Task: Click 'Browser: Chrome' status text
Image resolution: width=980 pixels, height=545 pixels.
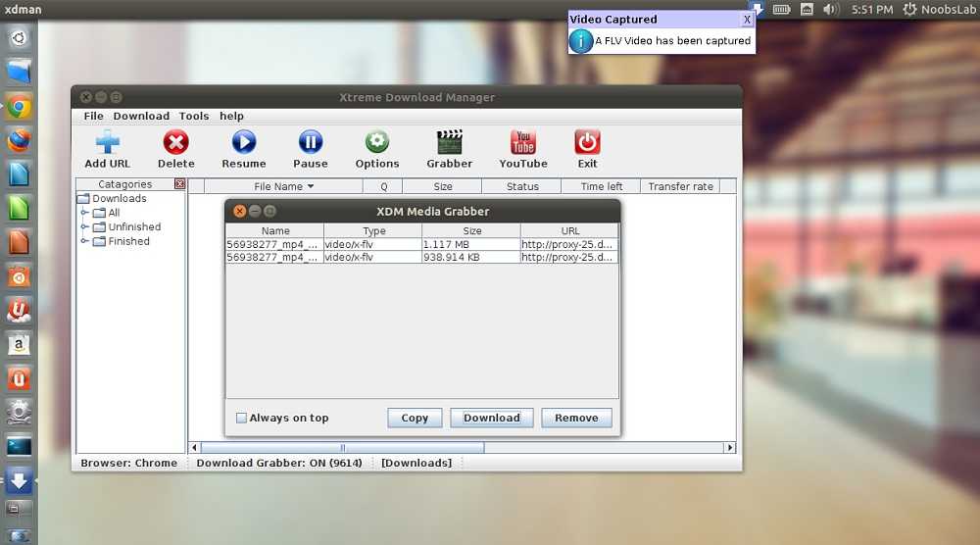Action: (x=128, y=463)
